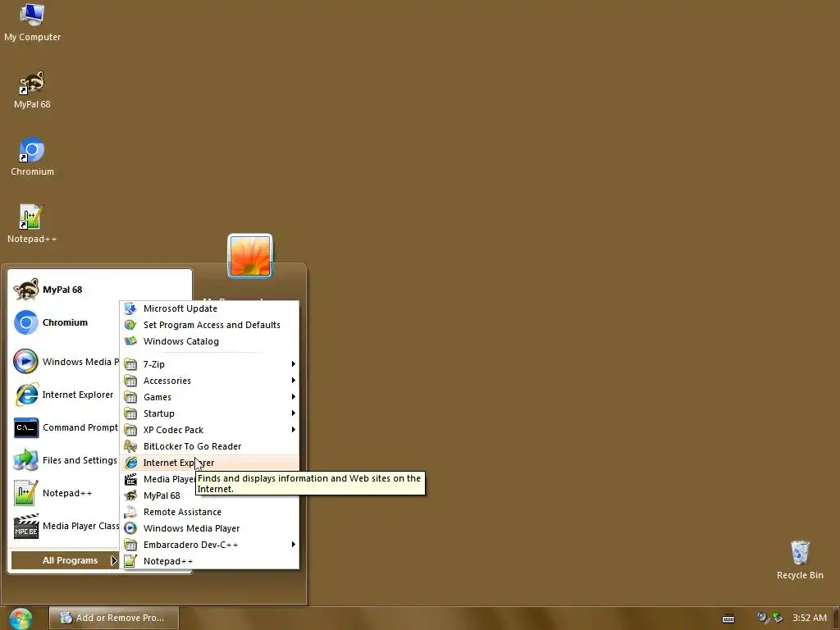Expand the XP Codec Pack submenu arrow

point(293,430)
